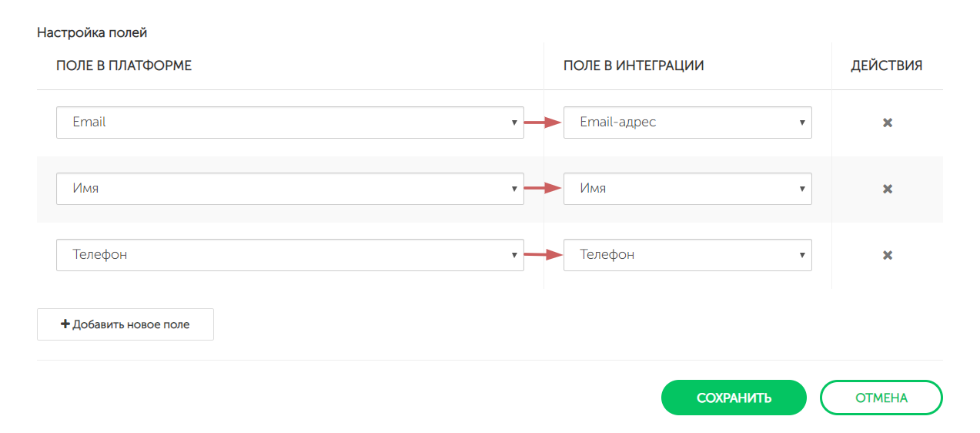Viewport: 980px width, 433px height.
Task: Click the red arrow in the Email row
Action: coord(543,122)
